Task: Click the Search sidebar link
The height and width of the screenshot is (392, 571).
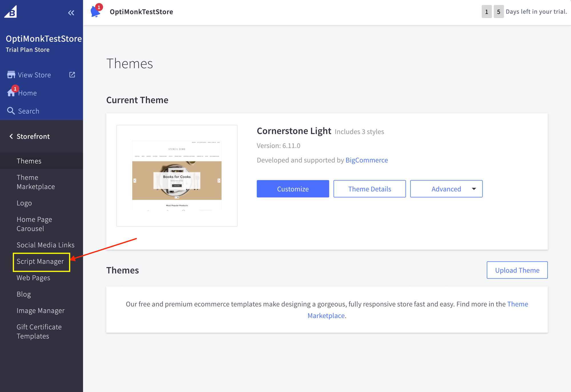Action: pos(29,111)
